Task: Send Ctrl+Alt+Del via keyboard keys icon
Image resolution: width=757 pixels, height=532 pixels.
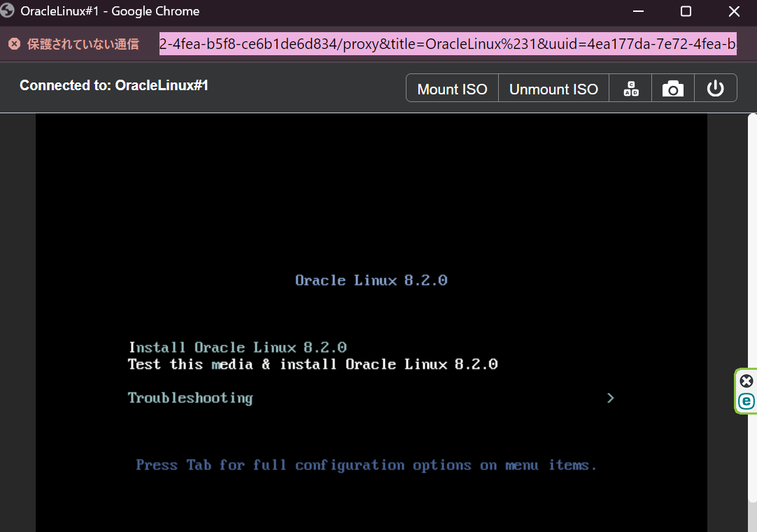Action: tap(630, 88)
